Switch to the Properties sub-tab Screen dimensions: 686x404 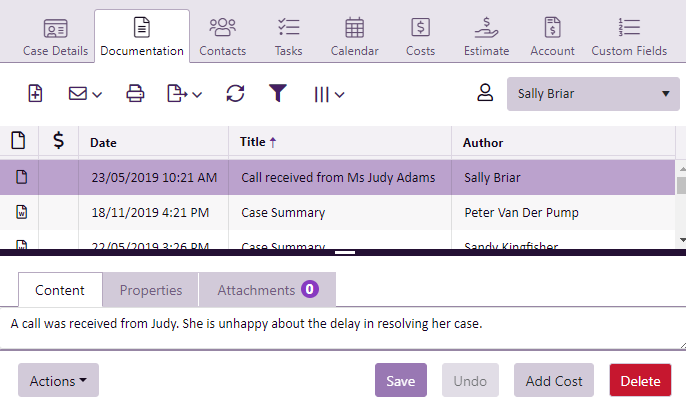151,290
